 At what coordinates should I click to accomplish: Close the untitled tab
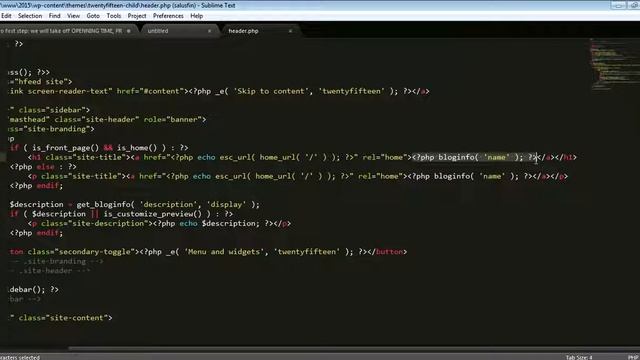point(209,31)
